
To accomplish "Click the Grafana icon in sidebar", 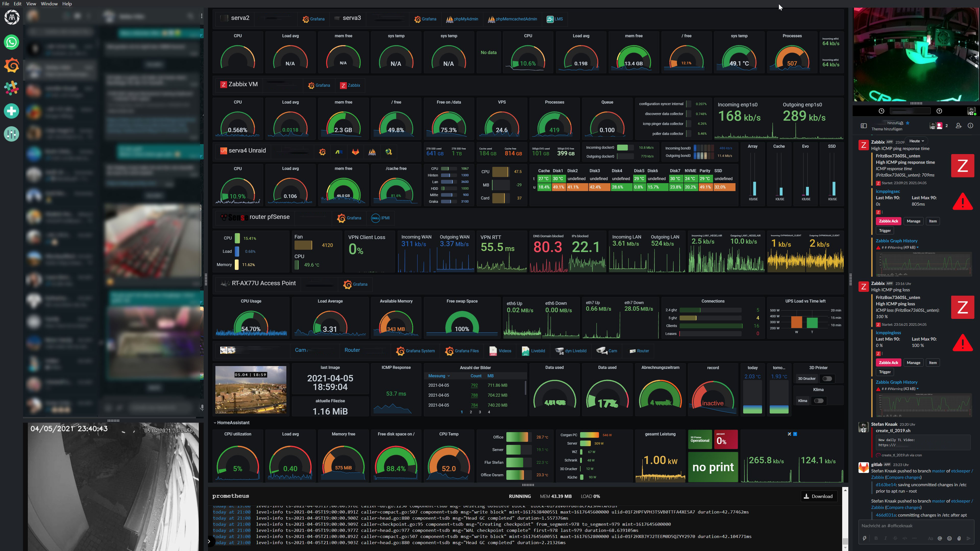I will click(x=11, y=65).
